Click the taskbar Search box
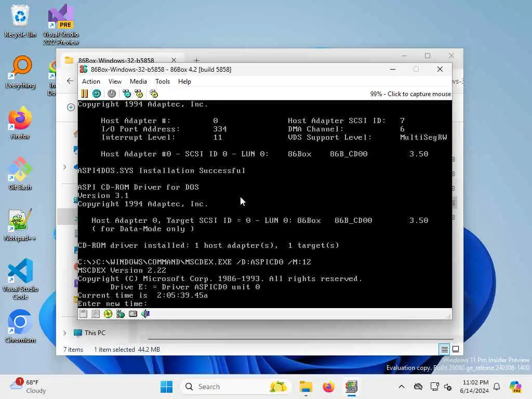 tap(236, 387)
